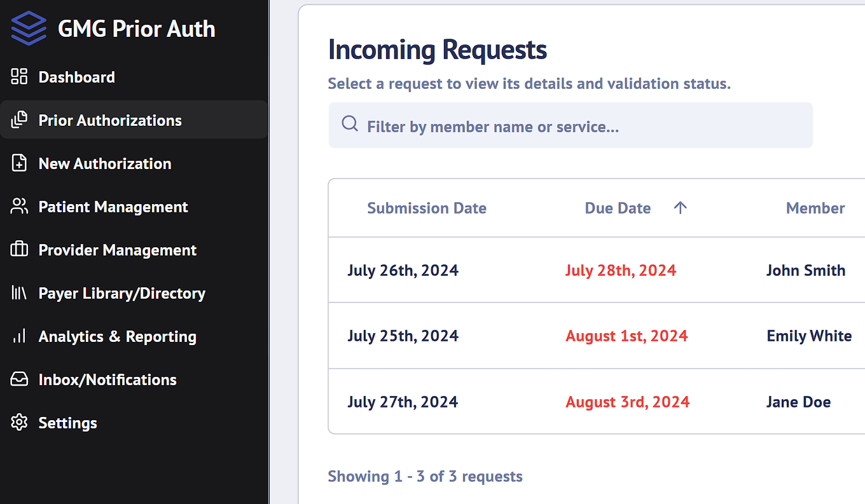Open John Smith's request row
The image size is (865, 504).
[805, 270]
